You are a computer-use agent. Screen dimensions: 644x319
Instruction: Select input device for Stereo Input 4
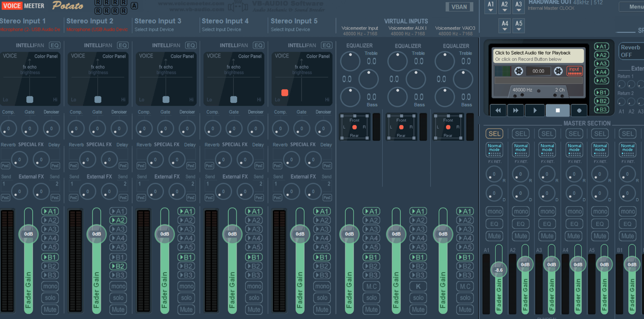[x=221, y=30]
